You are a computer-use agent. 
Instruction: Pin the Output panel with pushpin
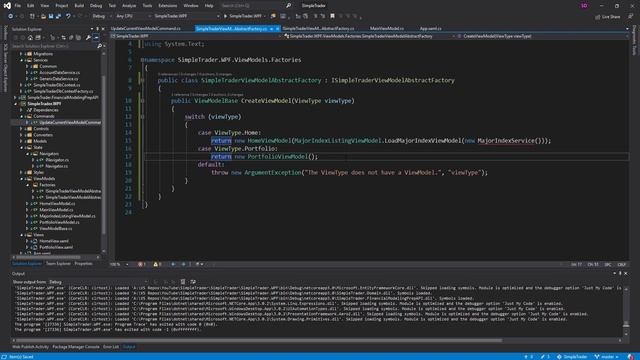(x=620, y=273)
